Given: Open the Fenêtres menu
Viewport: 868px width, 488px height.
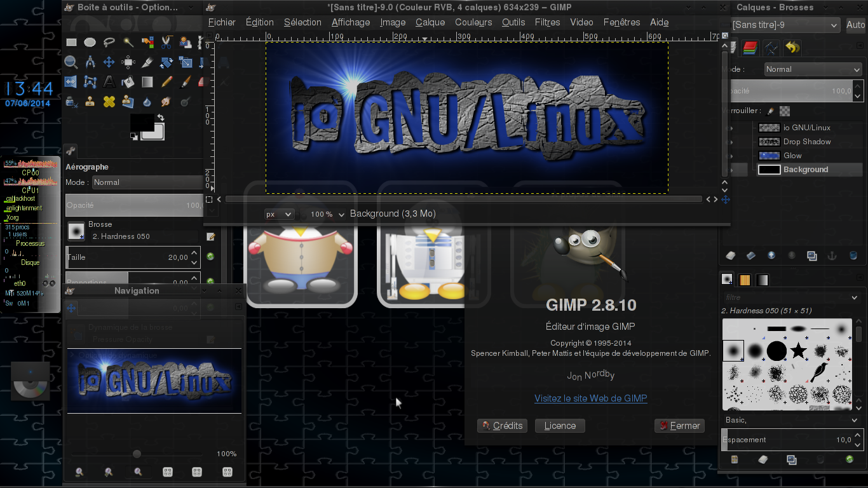Looking at the screenshot, I should click(x=621, y=22).
